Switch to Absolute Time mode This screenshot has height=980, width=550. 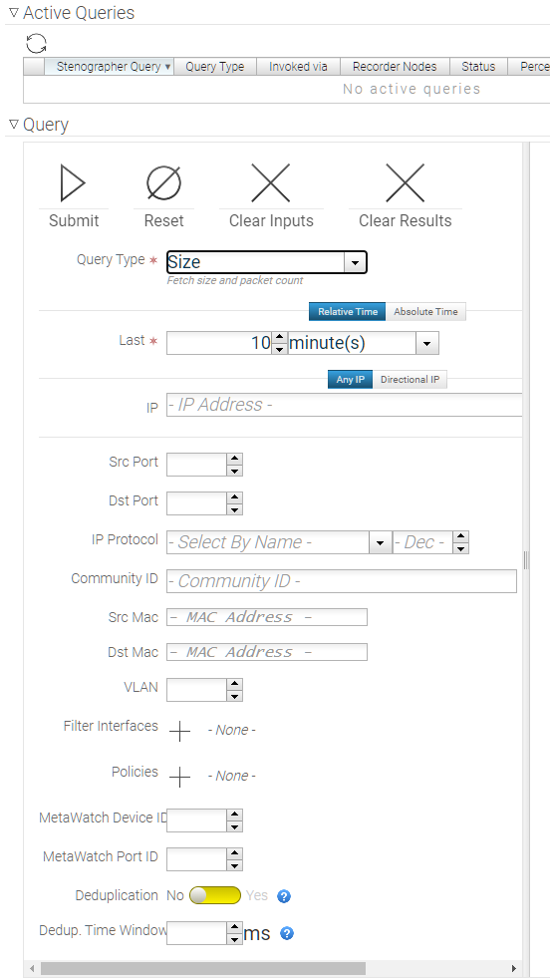coord(425,311)
